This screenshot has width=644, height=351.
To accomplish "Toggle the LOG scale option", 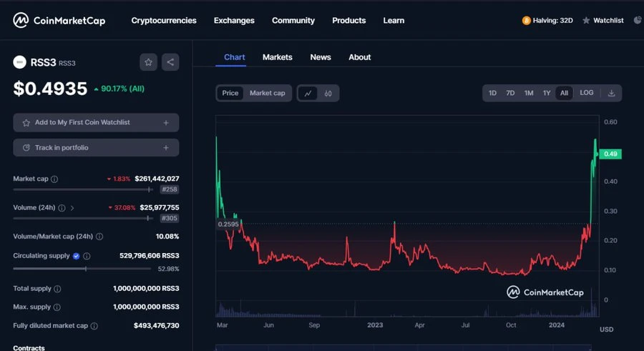I will [586, 93].
